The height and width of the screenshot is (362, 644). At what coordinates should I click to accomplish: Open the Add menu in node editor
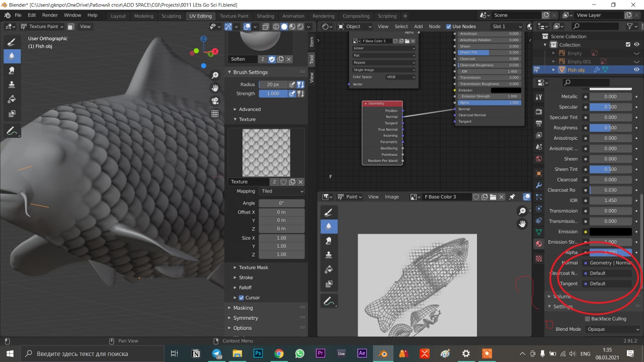[x=419, y=27]
